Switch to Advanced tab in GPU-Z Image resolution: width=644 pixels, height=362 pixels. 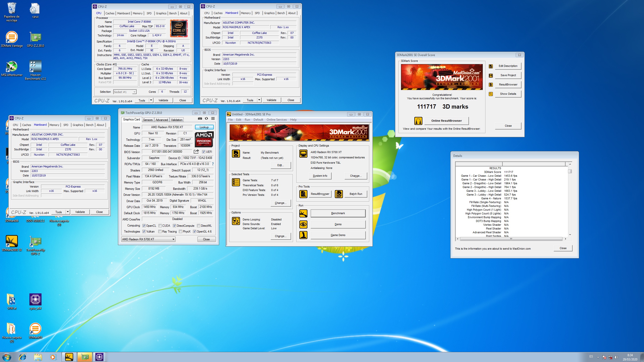[x=162, y=120]
